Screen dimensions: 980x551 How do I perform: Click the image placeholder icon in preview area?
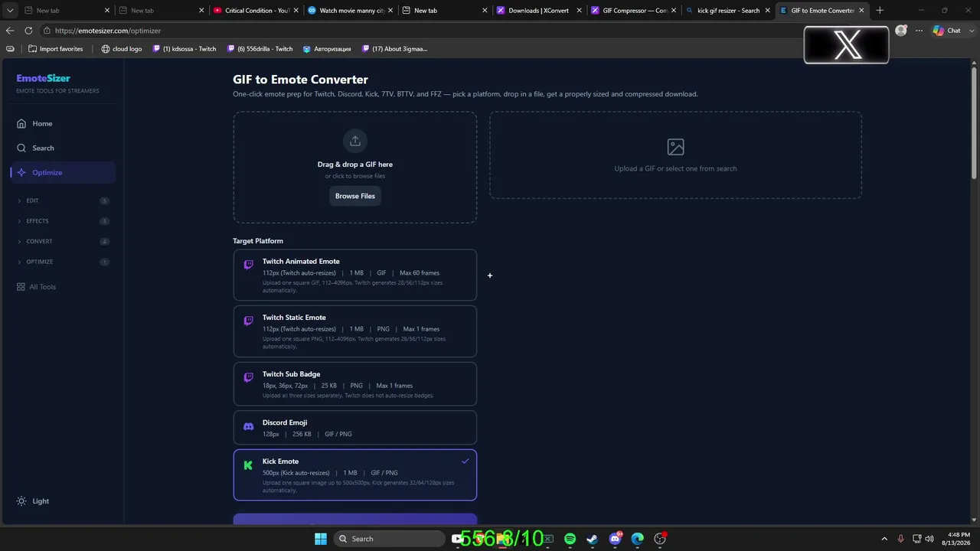pyautogui.click(x=675, y=146)
